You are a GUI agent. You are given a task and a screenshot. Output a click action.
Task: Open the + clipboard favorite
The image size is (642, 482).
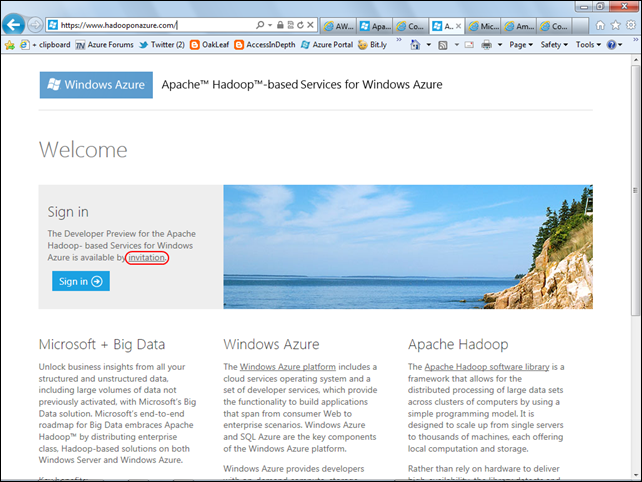[45, 45]
